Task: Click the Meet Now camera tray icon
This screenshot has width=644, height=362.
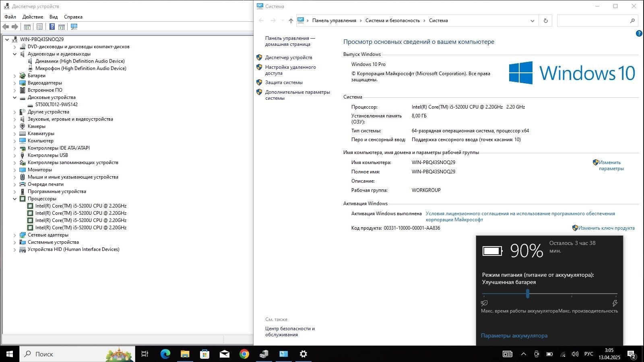Action: [x=537, y=354]
